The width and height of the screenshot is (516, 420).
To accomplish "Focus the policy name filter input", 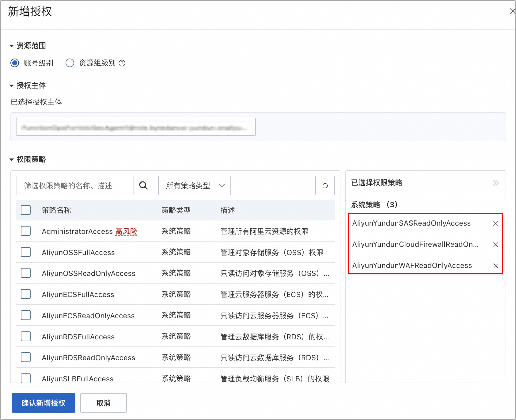I will 75,185.
